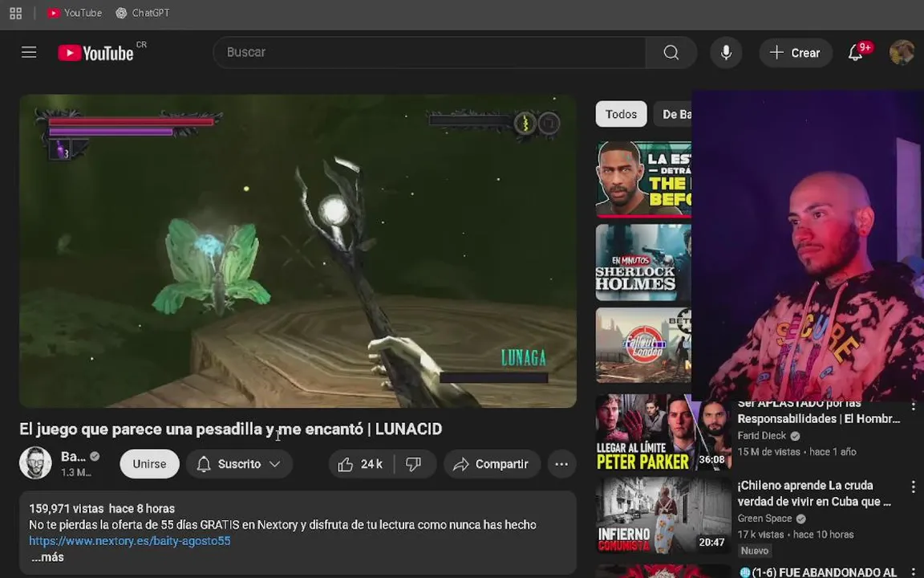Open Sherlock Holmes en minutos thumbnail

pos(643,263)
